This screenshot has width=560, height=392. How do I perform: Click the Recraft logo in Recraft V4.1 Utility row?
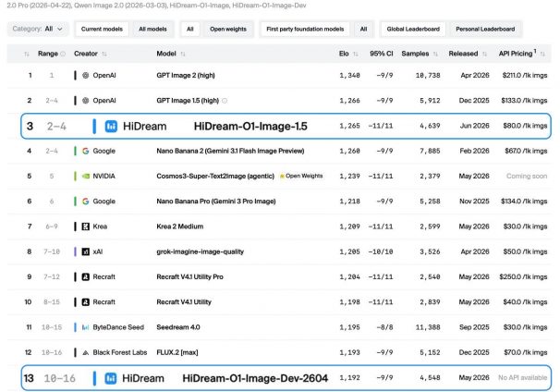[x=85, y=302]
